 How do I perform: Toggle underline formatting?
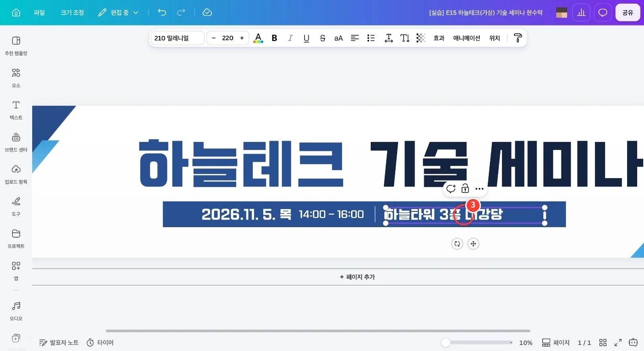(306, 38)
